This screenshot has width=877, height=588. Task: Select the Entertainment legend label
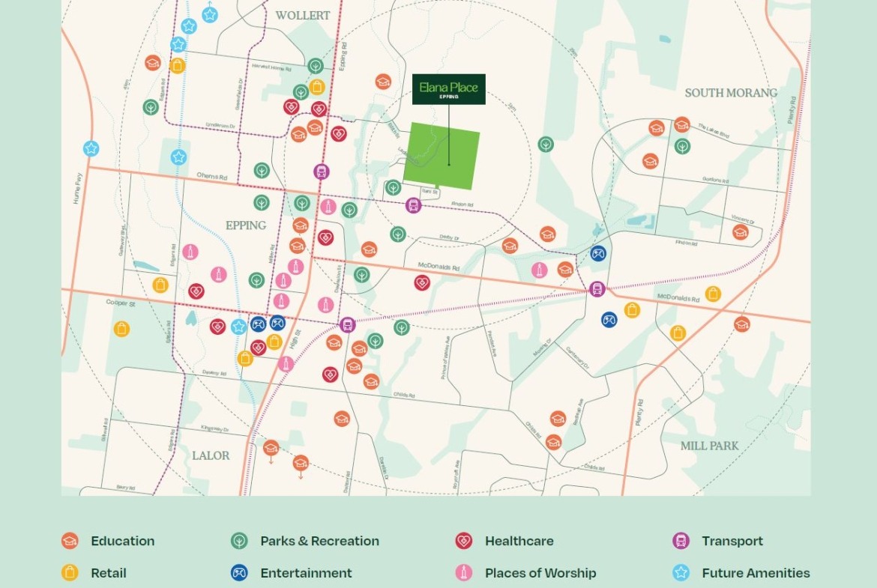pyautogui.click(x=306, y=572)
